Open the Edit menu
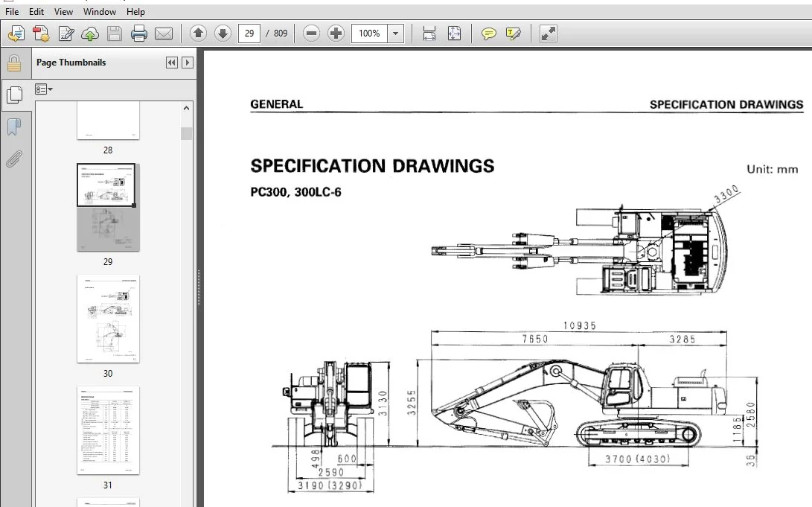 (36, 11)
